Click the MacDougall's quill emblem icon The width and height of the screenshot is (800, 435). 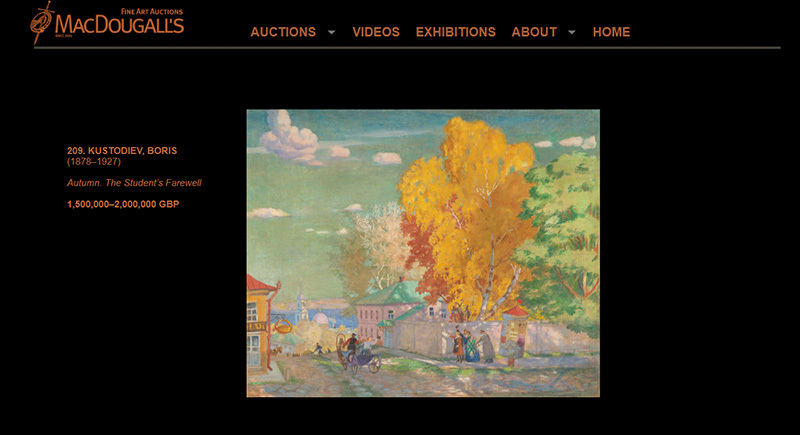click(x=41, y=22)
